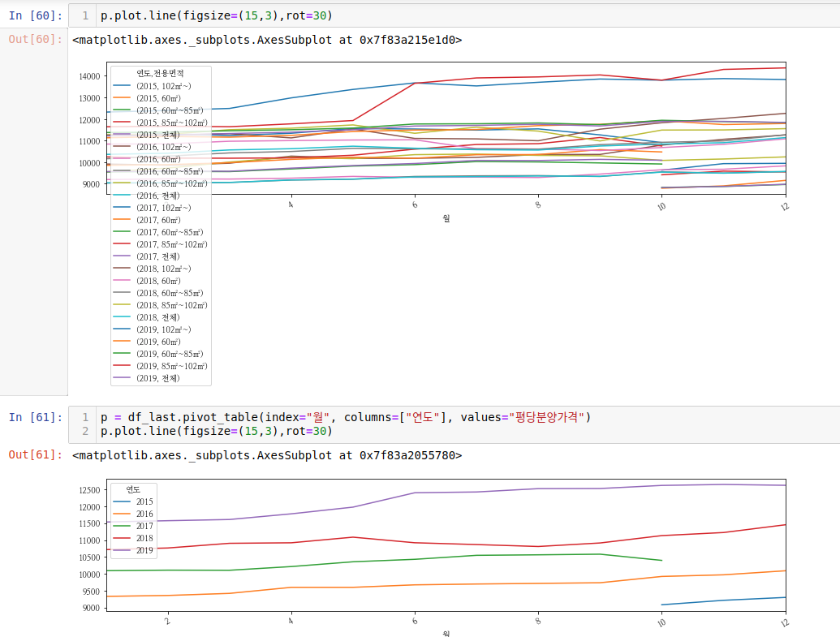Click y-axis tick 10500 on bottom chart

click(x=89, y=557)
